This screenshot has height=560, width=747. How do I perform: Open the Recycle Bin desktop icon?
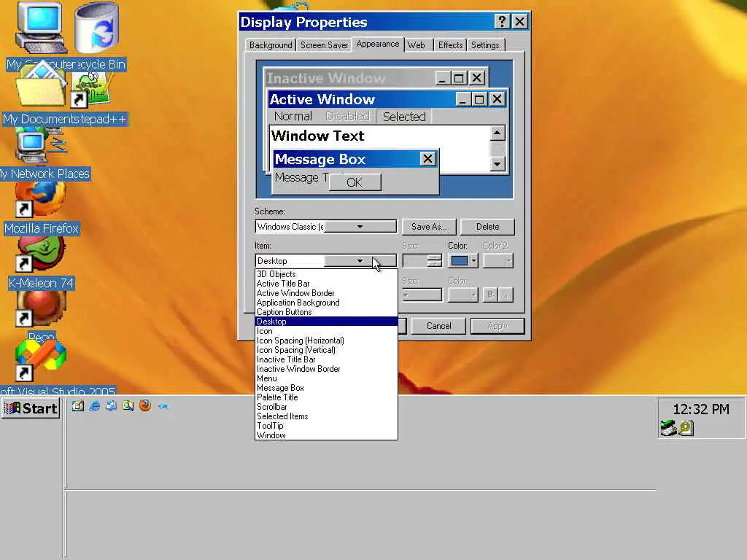[96, 28]
